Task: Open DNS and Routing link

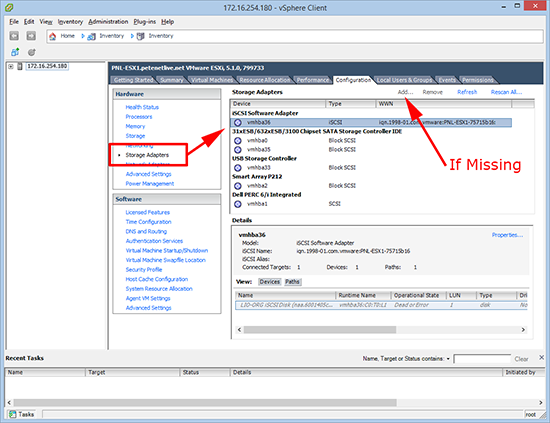Action: pos(146,231)
